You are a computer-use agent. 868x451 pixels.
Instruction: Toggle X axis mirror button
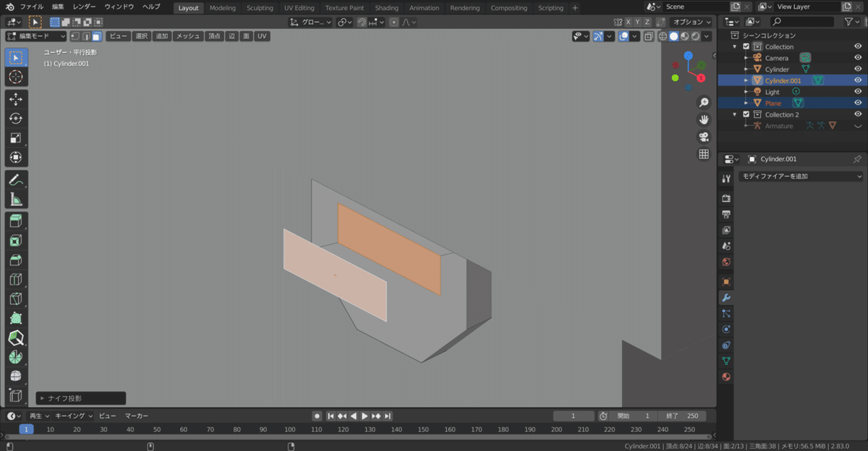[628, 22]
